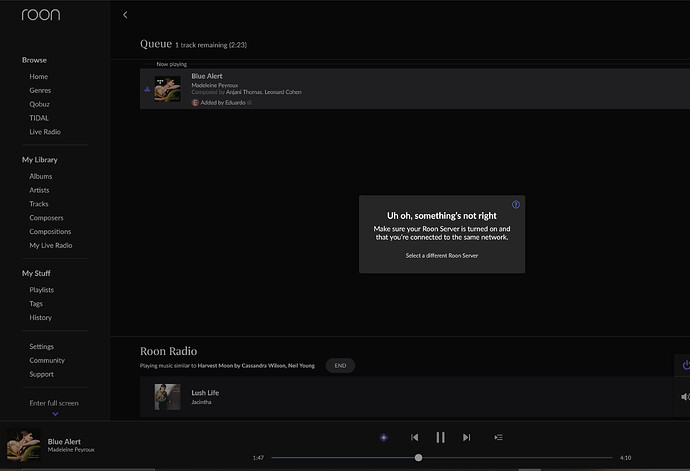Click the Roon logo
Image resolution: width=690 pixels, height=471 pixels.
pyautogui.click(x=41, y=15)
